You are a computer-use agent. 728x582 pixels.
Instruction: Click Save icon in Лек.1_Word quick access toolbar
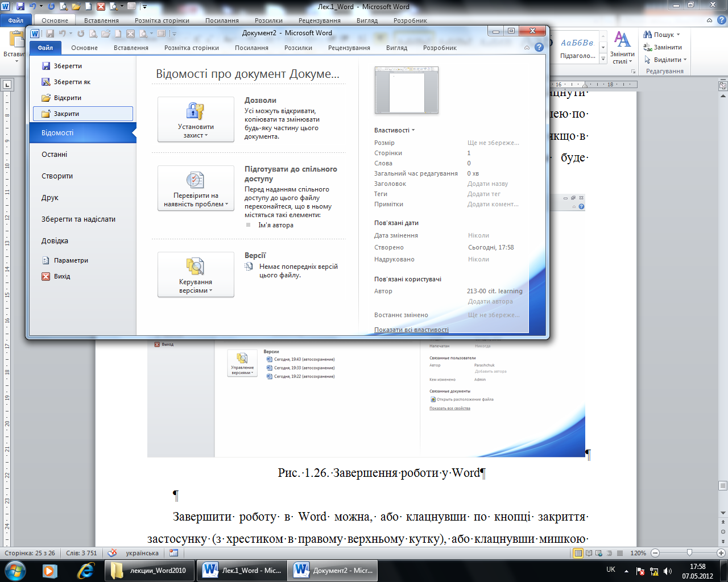(x=20, y=7)
